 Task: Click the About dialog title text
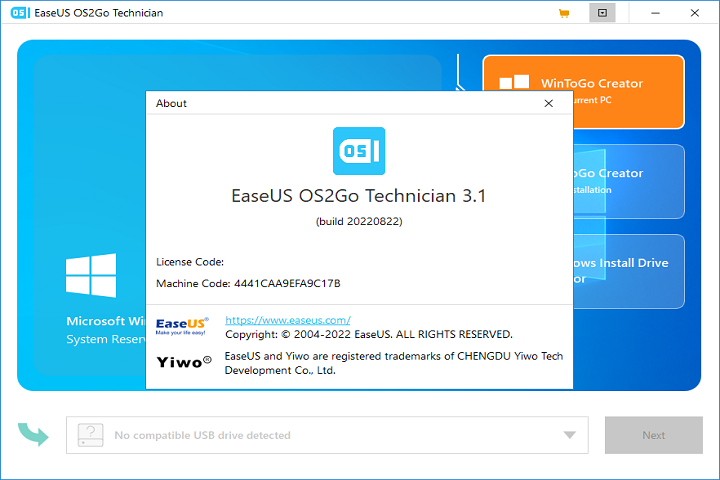click(171, 103)
